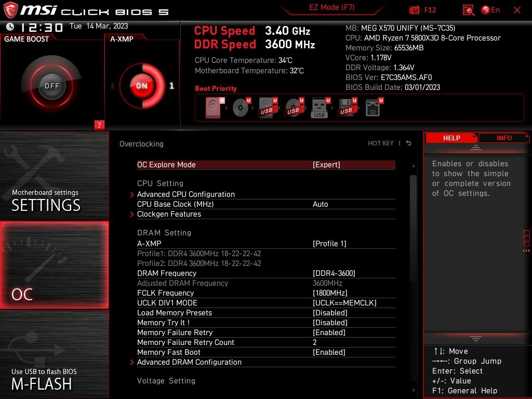The image size is (532, 399).
Task: Click the Boot Priority label
Action: click(x=216, y=88)
